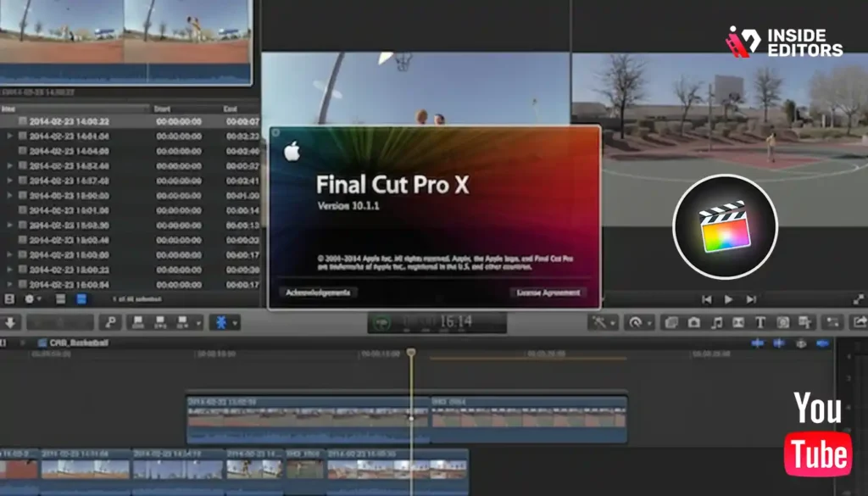Expand the clip row lasting 00:02:41
Screen dimensions: 868x496
[9, 181]
